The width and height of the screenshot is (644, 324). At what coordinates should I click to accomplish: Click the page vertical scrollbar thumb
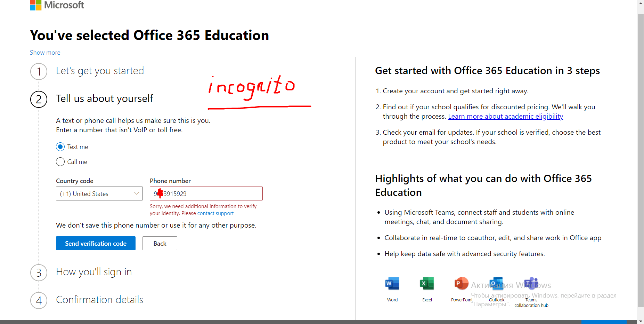click(641, 160)
